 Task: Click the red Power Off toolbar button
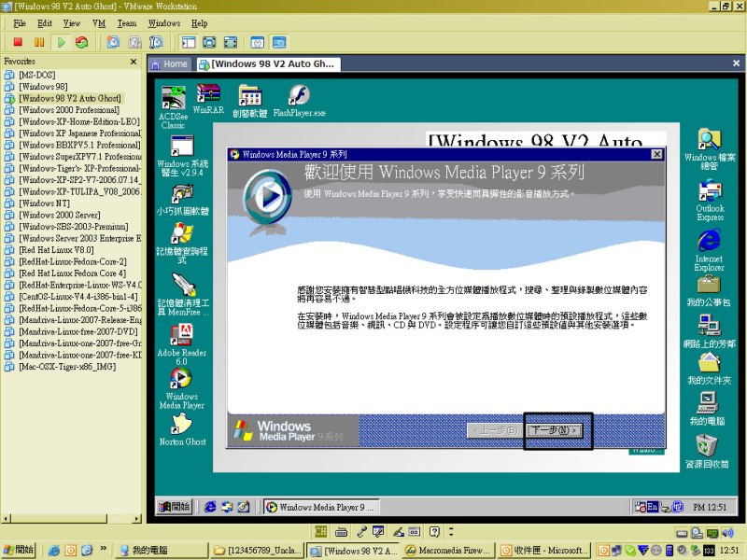18,42
